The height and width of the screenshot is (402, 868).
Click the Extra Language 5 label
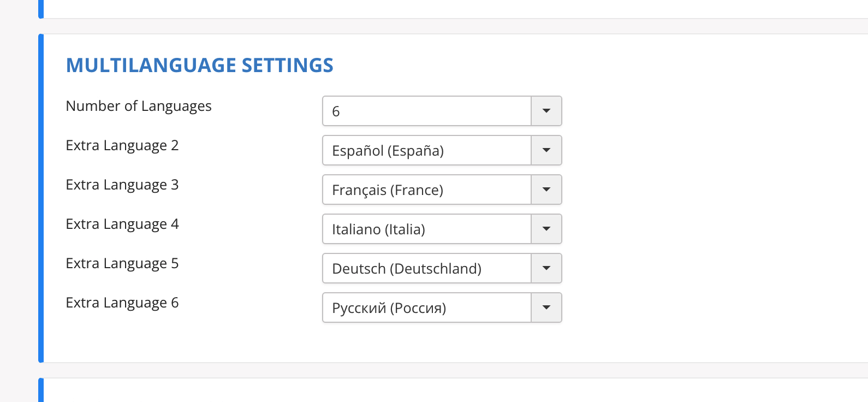click(122, 263)
